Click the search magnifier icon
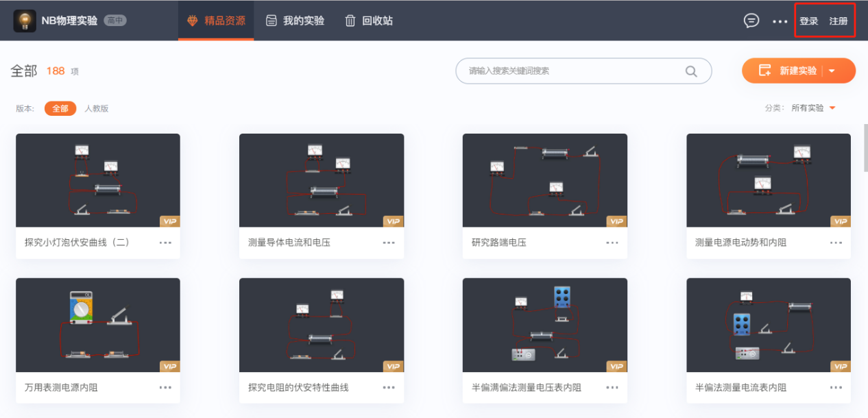 pyautogui.click(x=691, y=71)
